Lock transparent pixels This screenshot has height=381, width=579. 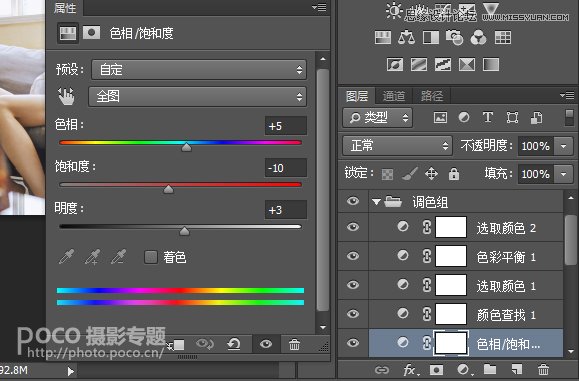point(387,174)
